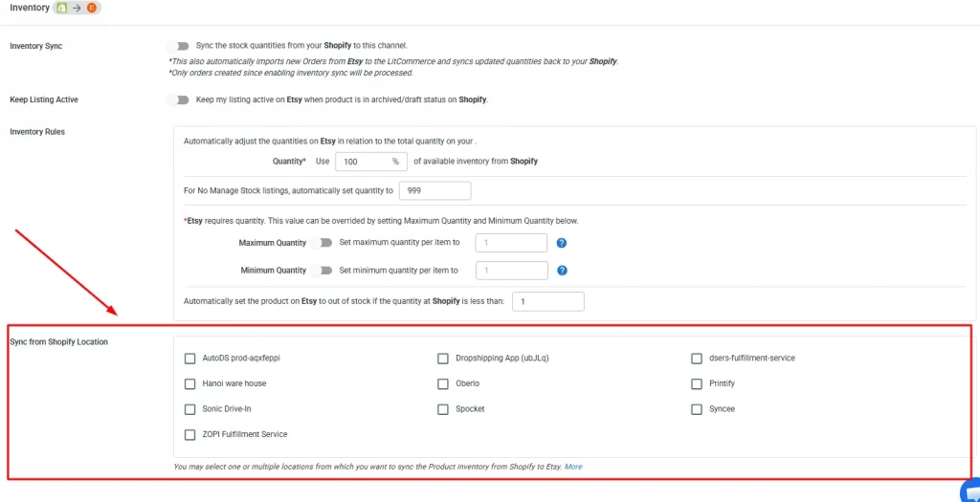Screen dimensions: 980x502
Task: Check the ZOPI Fulfillment Service location
Action: click(190, 434)
